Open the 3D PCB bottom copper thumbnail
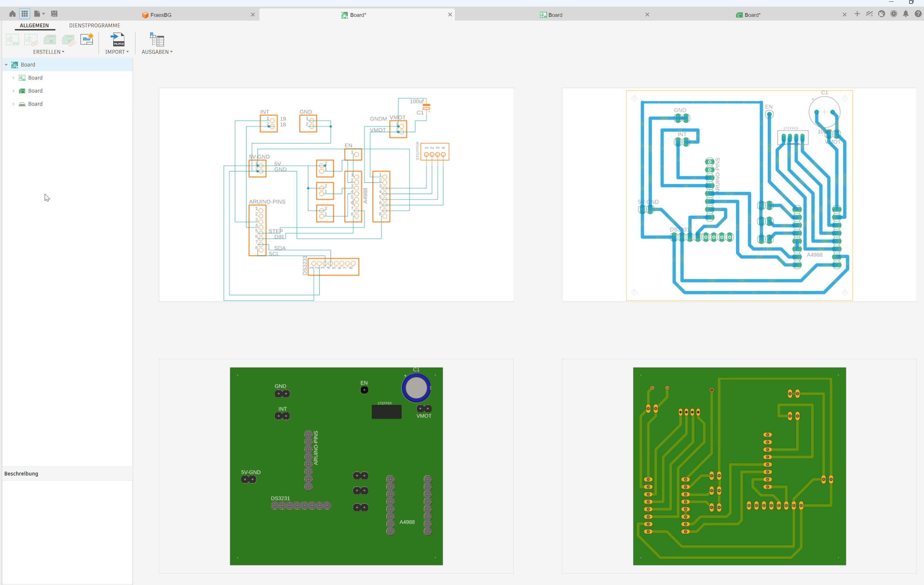Image resolution: width=924 pixels, height=585 pixels. [x=739, y=466]
